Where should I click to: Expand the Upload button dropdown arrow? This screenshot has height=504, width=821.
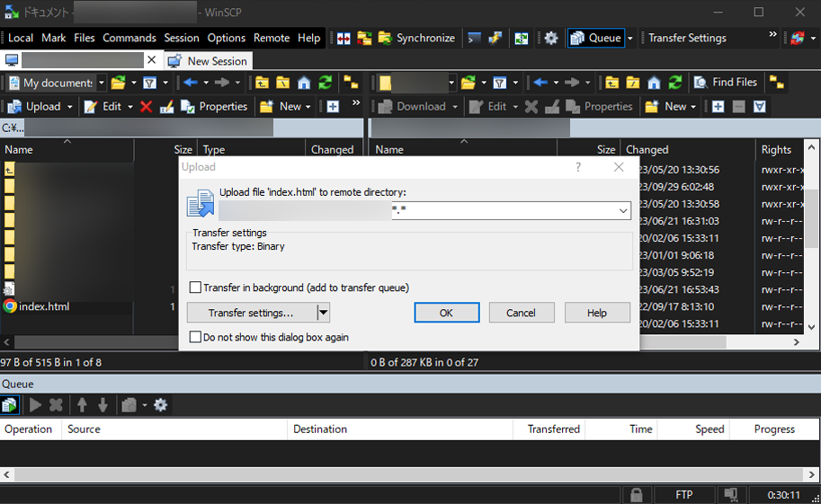pos(69,107)
